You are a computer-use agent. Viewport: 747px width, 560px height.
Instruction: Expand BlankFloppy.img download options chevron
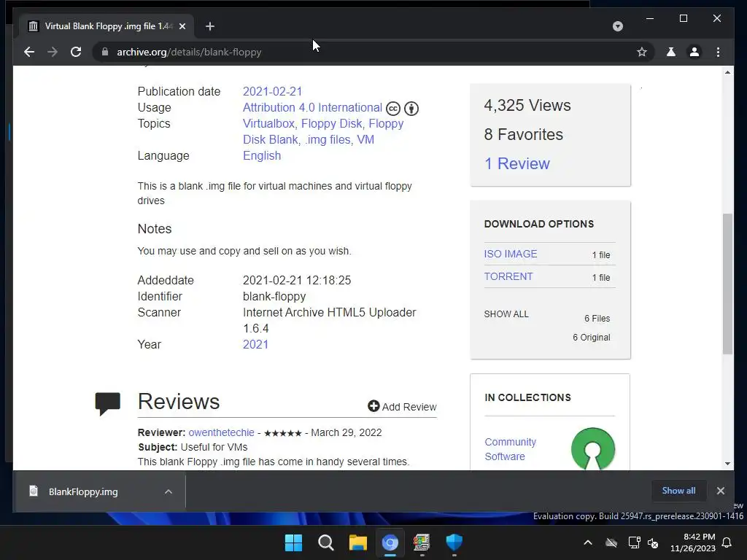click(169, 491)
